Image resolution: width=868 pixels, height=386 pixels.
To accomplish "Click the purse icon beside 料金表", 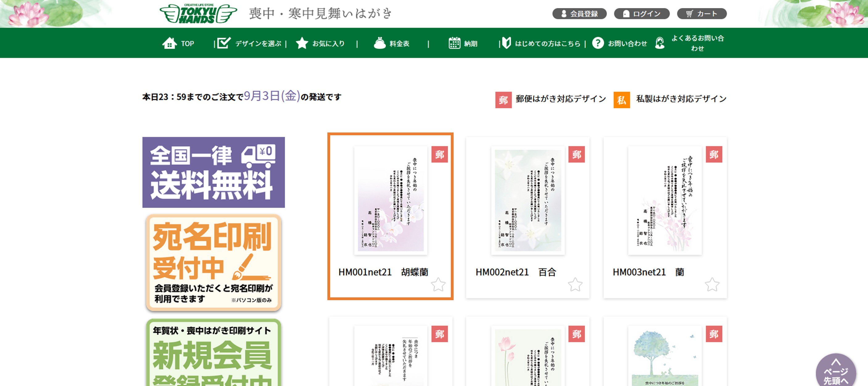I will pyautogui.click(x=380, y=43).
